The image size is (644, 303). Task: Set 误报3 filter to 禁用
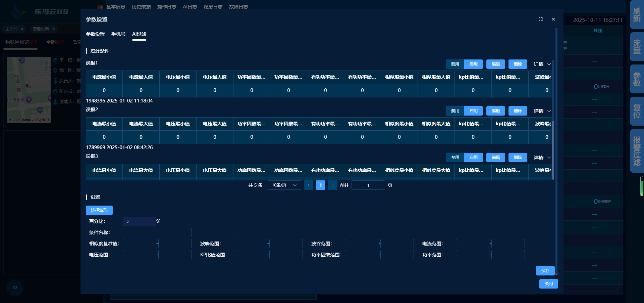pos(455,158)
